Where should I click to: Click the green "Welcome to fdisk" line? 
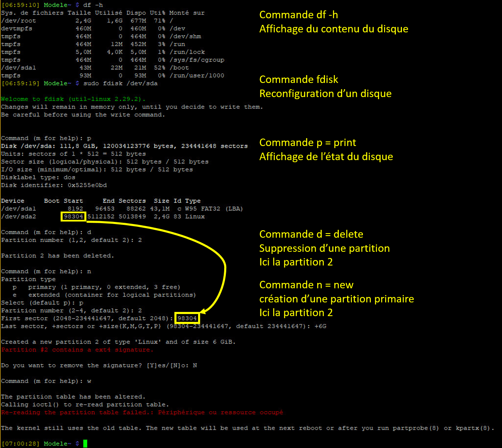click(x=73, y=99)
